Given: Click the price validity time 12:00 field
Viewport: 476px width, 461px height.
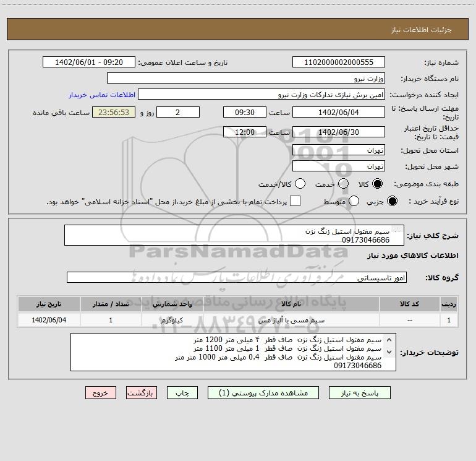Looking at the screenshot, I should pos(245,132).
